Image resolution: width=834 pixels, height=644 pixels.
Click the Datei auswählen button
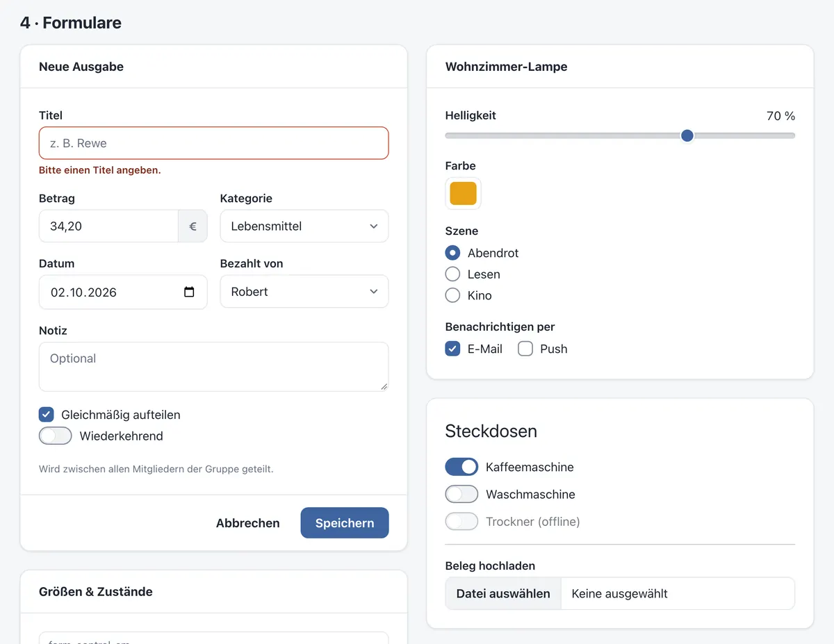pyautogui.click(x=503, y=593)
